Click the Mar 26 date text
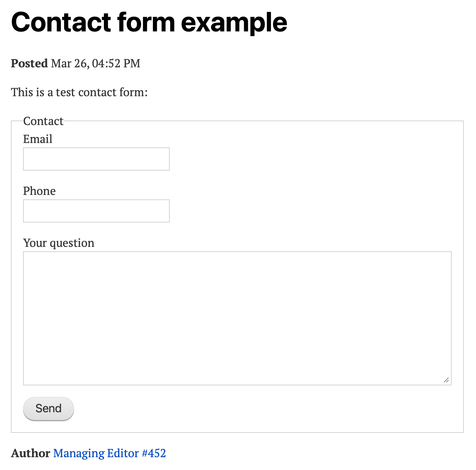This screenshot has height=470, width=476. pyautogui.click(x=69, y=63)
